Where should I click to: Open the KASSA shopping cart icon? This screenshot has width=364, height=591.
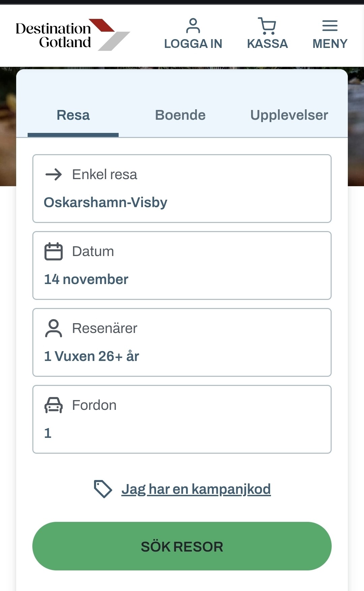pyautogui.click(x=267, y=26)
